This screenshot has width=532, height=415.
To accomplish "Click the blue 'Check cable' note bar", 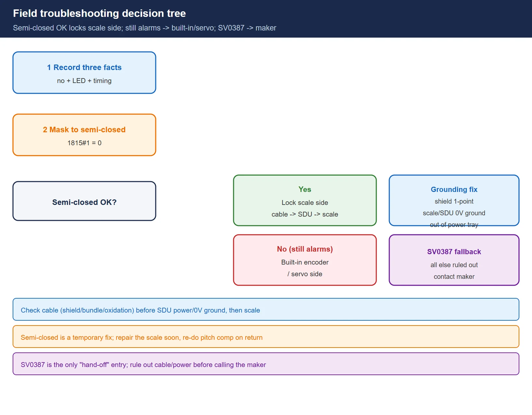I will pyautogui.click(x=266, y=309).
